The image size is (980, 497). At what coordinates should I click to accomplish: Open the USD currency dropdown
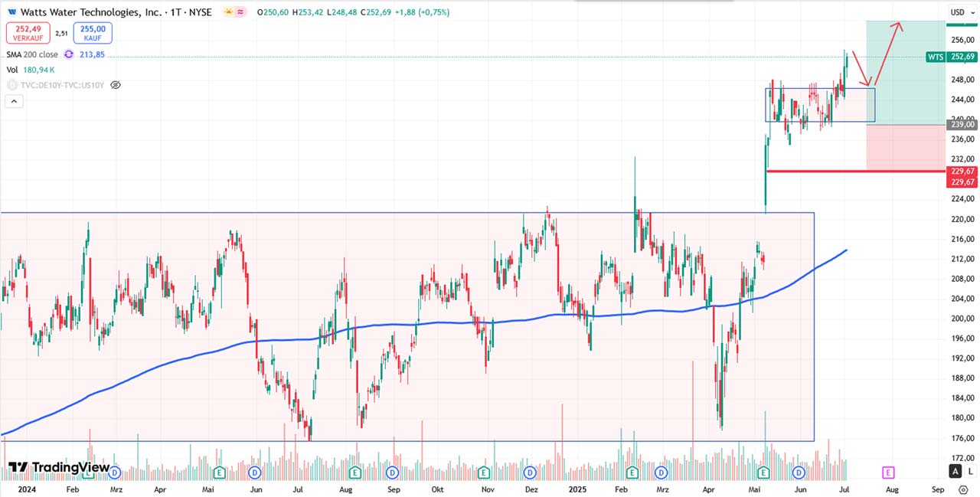[x=960, y=12]
